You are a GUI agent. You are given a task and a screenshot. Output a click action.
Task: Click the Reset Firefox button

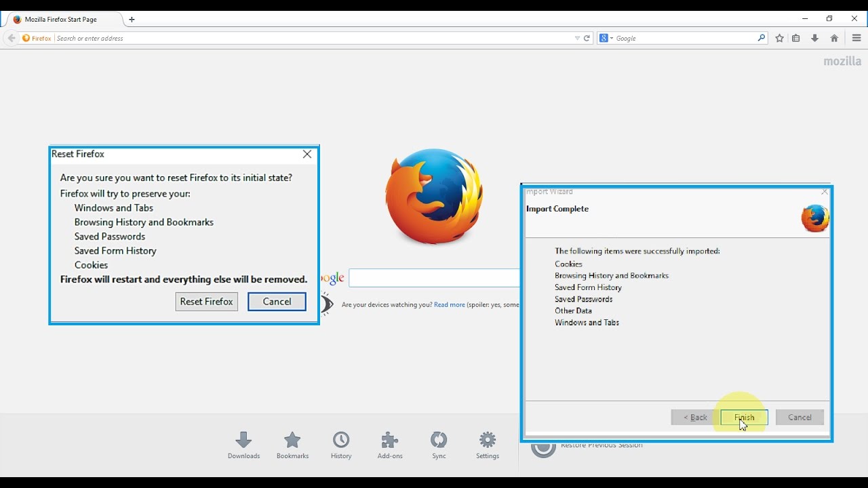click(206, 302)
